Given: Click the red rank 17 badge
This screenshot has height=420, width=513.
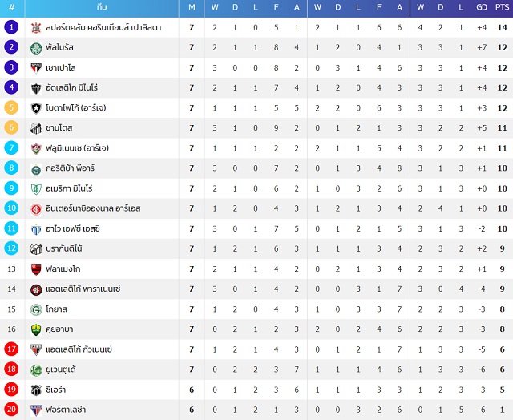Looking at the screenshot, I should 11,349.
